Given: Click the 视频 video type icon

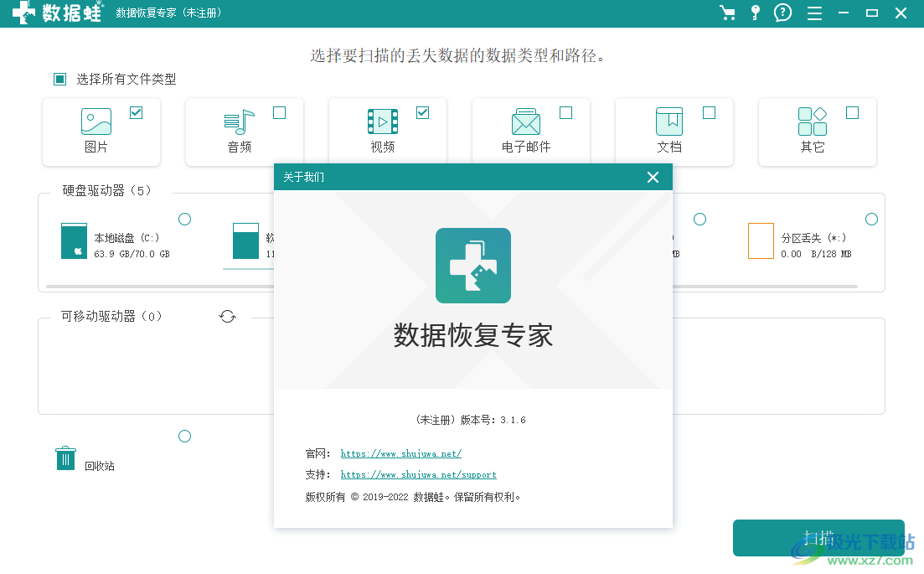Looking at the screenshot, I should (383, 122).
